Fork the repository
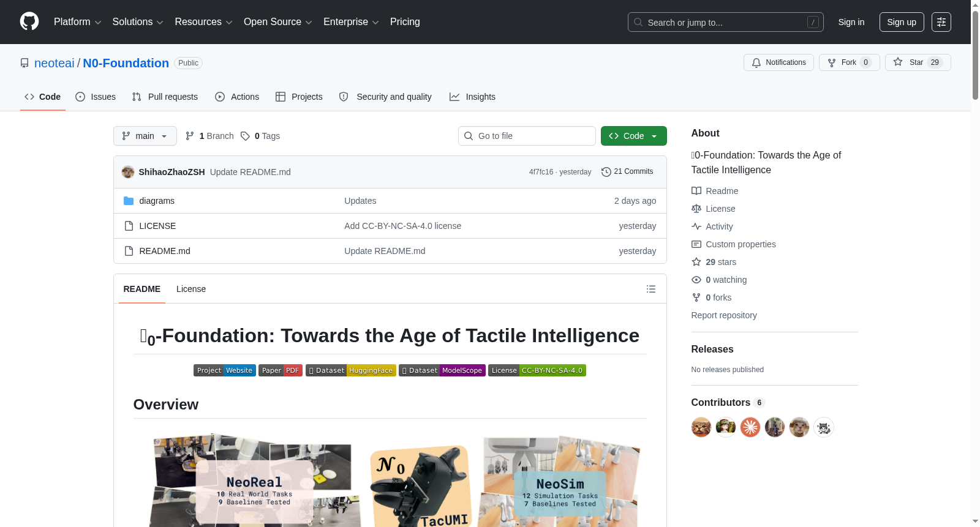This screenshot has height=527, width=980. tap(849, 62)
